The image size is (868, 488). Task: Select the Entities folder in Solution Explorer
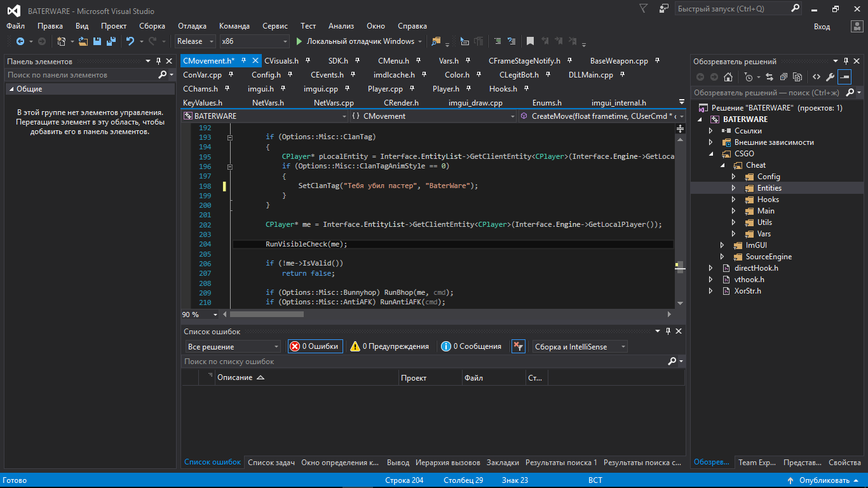(769, 188)
